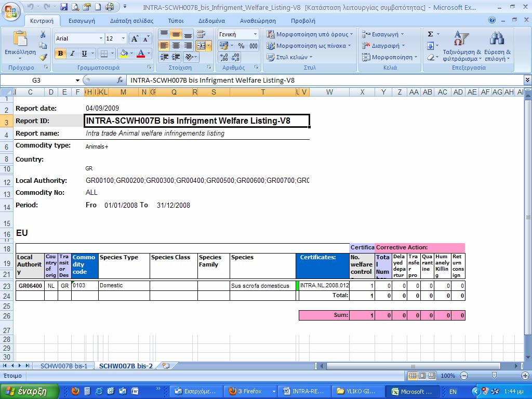Click the Percent Style icon
The image size is (532, 399).
pyautogui.click(x=241, y=46)
